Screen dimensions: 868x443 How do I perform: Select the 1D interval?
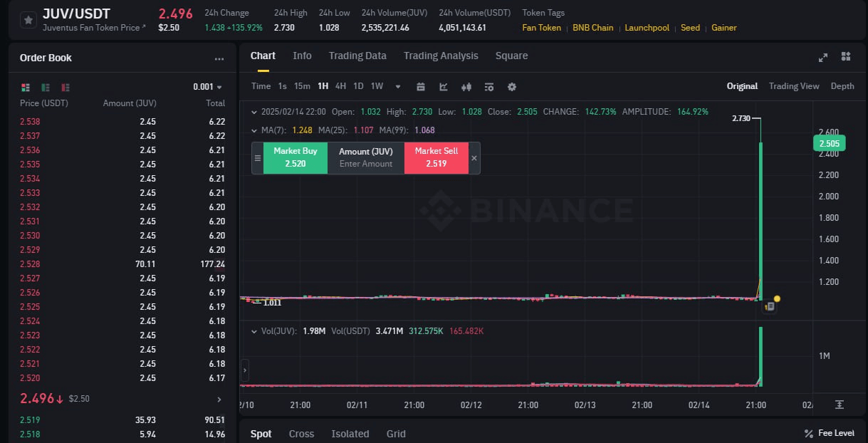click(x=358, y=86)
